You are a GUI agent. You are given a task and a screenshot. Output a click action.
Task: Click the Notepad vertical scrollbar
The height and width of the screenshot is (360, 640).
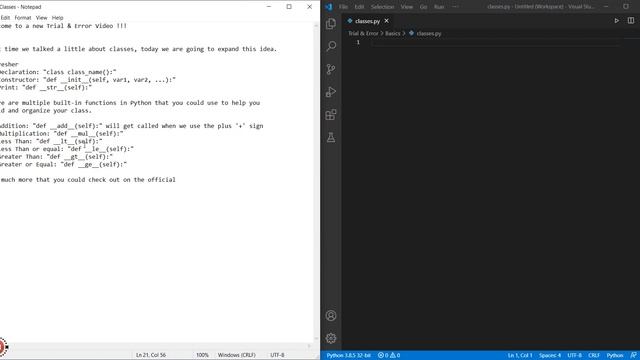[x=316, y=182]
